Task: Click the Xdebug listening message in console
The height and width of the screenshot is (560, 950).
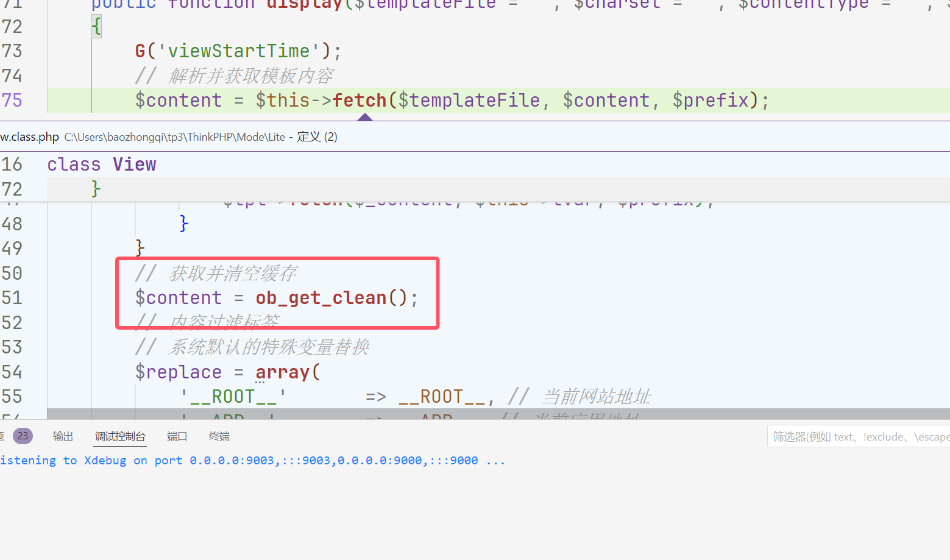Action: click(252, 461)
